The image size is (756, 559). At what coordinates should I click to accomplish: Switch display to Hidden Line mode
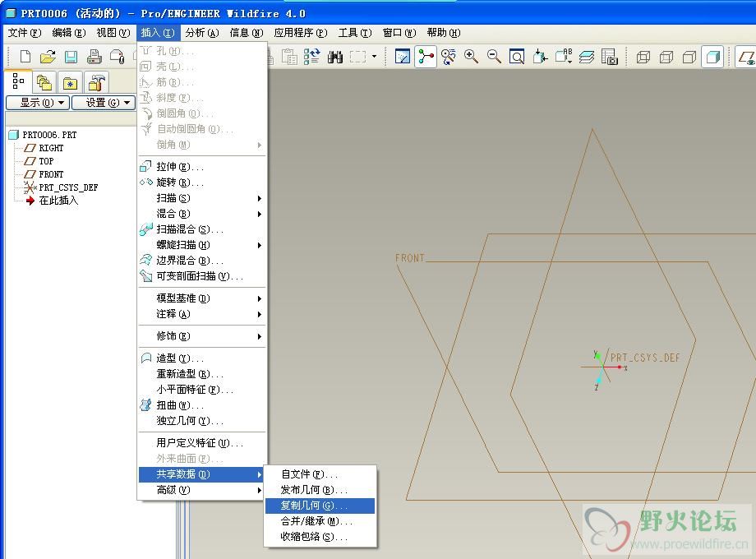coord(666,57)
